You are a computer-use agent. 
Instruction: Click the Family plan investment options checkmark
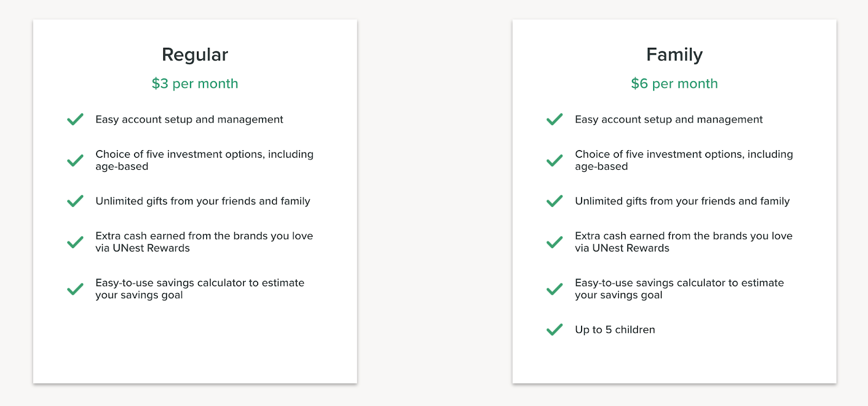[x=554, y=160]
